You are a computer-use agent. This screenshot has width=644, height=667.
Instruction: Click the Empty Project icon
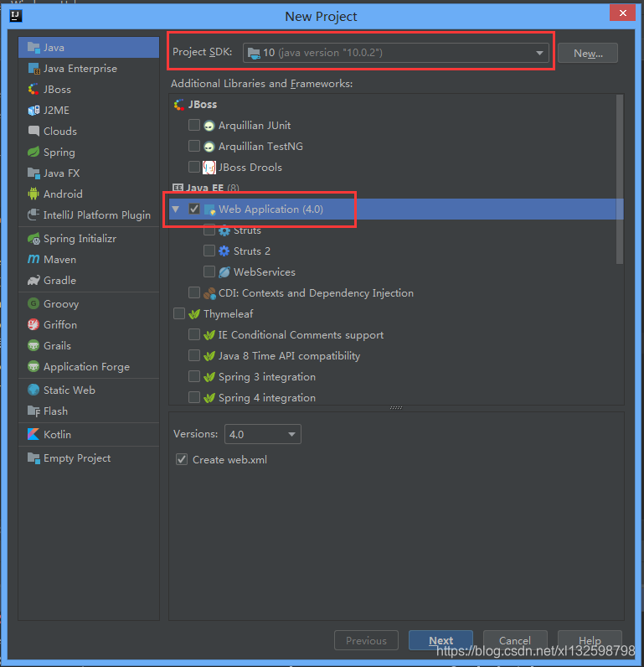[33, 458]
